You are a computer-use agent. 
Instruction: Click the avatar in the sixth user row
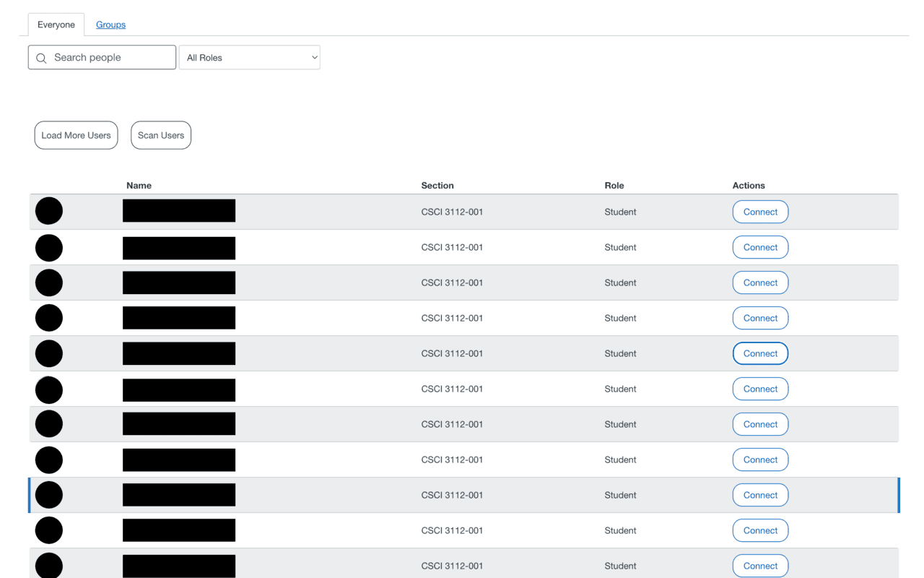(49, 389)
